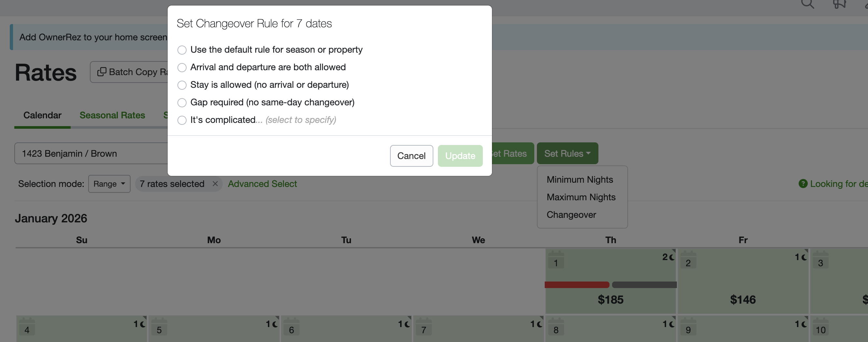Click the announcements megaphone icon
868x342 pixels.
click(839, 4)
